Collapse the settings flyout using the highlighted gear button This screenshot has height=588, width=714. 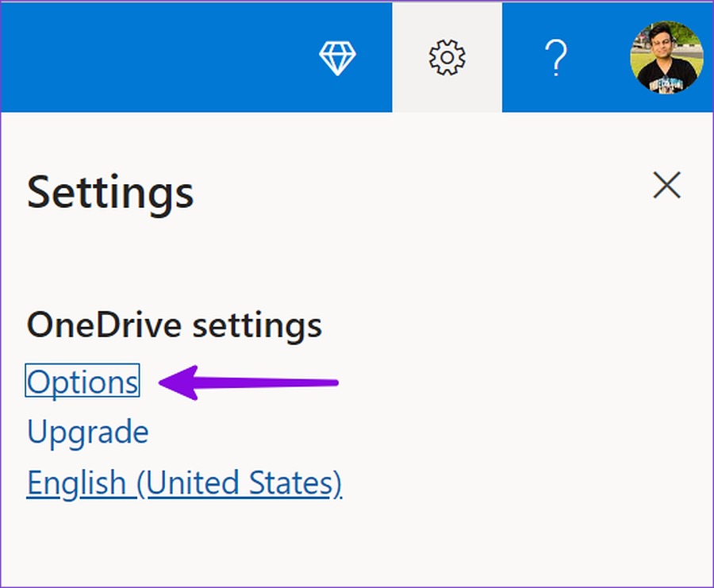click(447, 57)
